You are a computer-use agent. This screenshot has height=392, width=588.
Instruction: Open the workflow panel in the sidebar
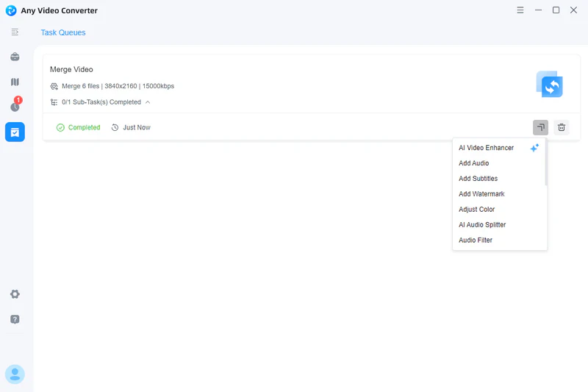pos(15,82)
